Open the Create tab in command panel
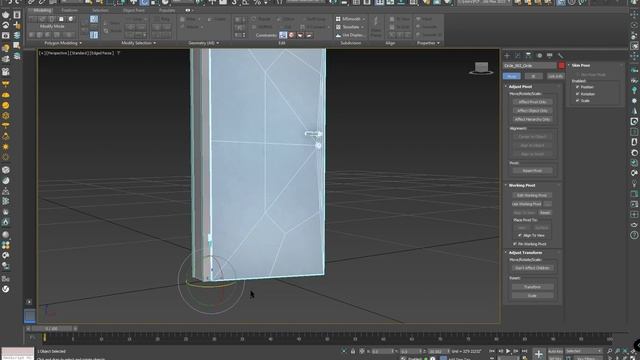 pyautogui.click(x=507, y=55)
